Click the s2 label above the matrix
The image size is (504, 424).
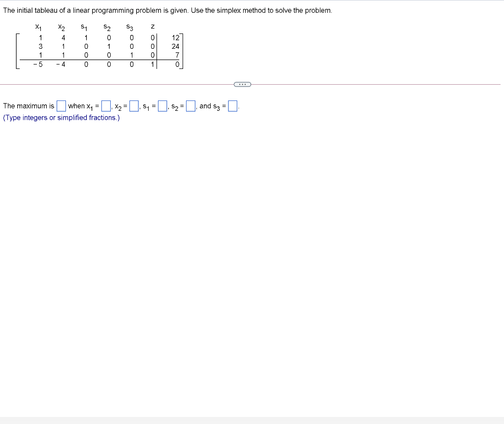(x=108, y=26)
